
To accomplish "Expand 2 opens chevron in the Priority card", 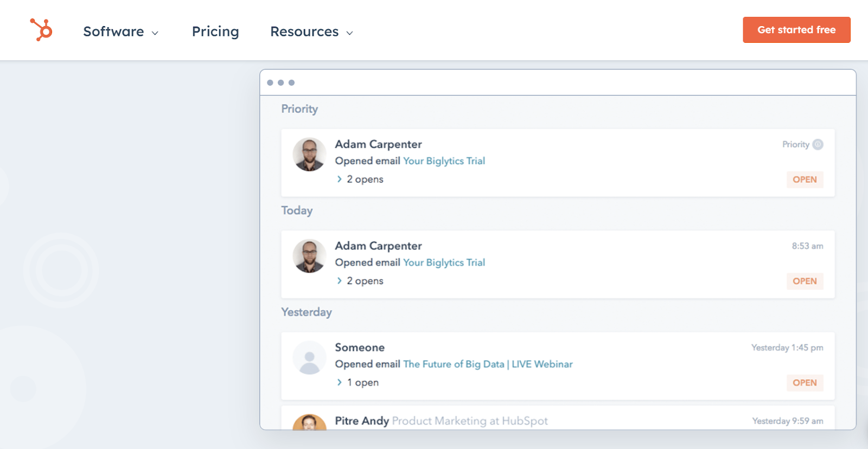I will (340, 179).
